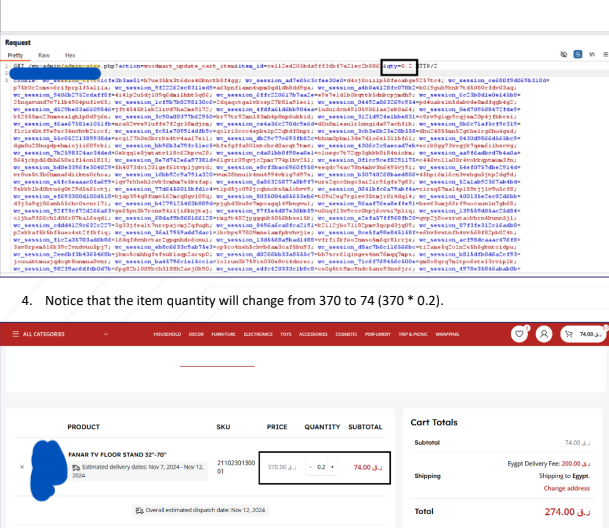Remove Fanar TV Floor Stand from cart
The image size is (609, 528).
tap(22, 467)
